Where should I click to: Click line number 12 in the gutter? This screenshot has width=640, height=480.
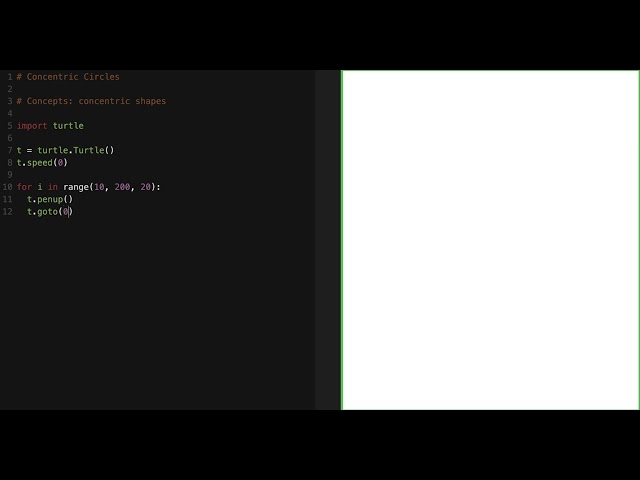7,211
